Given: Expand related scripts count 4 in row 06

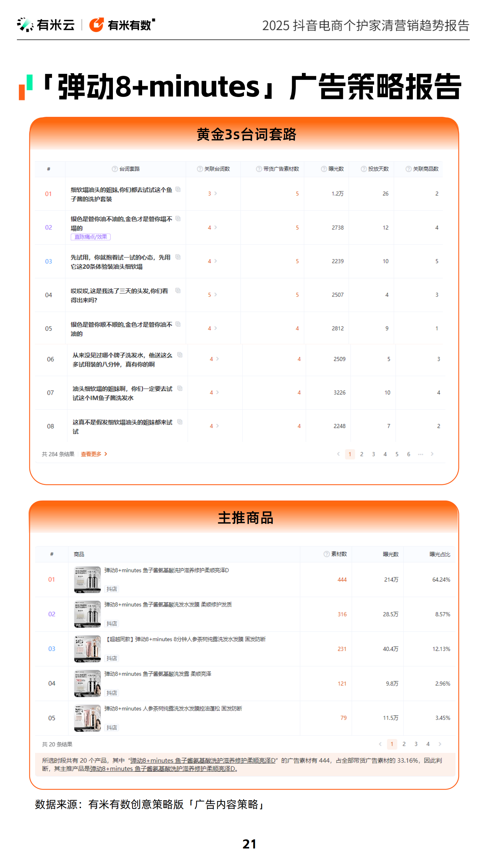Looking at the screenshot, I should pos(214,359).
